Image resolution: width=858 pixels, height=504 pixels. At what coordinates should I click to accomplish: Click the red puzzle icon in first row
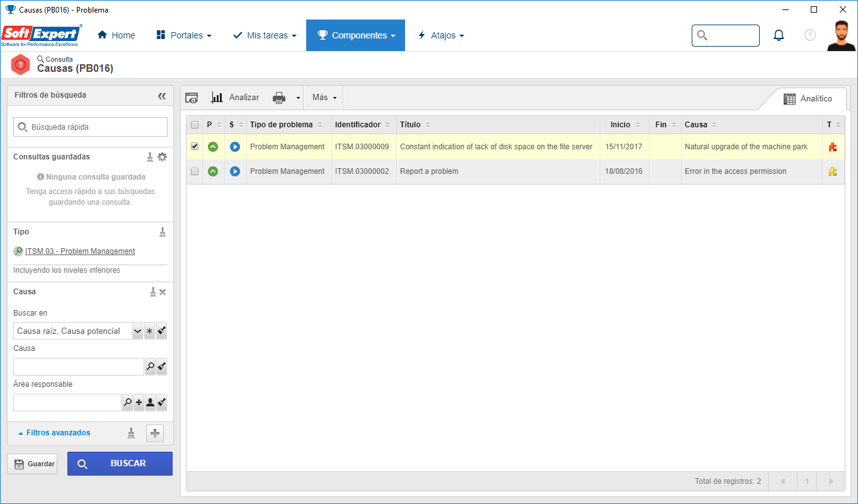coord(833,147)
